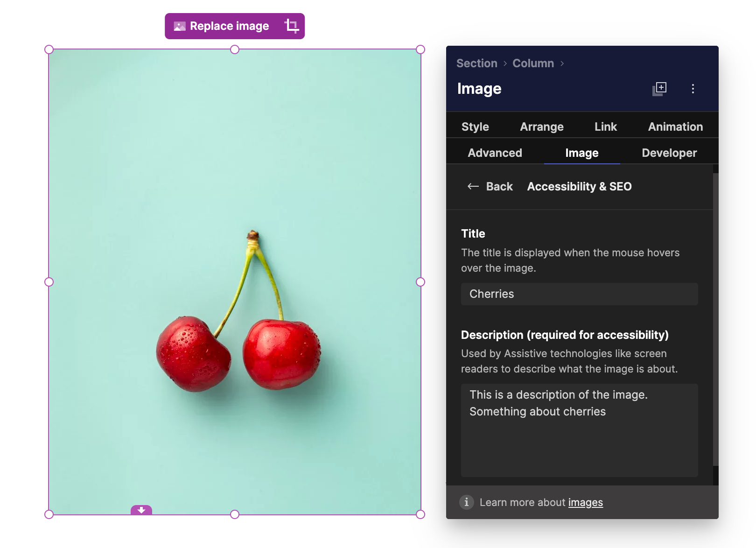Click the purple down-arrow handle below the photo
Screen dimensions: 756x548
point(141,511)
